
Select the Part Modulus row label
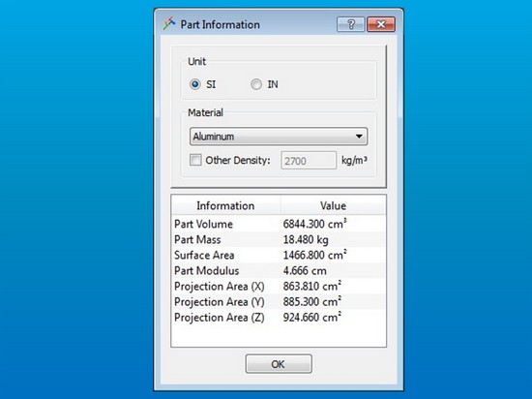click(x=207, y=271)
